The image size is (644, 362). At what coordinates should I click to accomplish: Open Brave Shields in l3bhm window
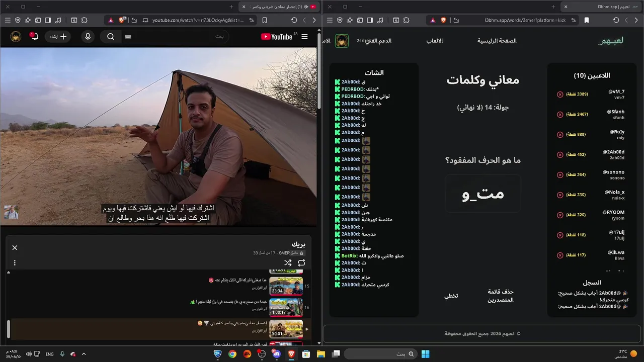point(444,20)
